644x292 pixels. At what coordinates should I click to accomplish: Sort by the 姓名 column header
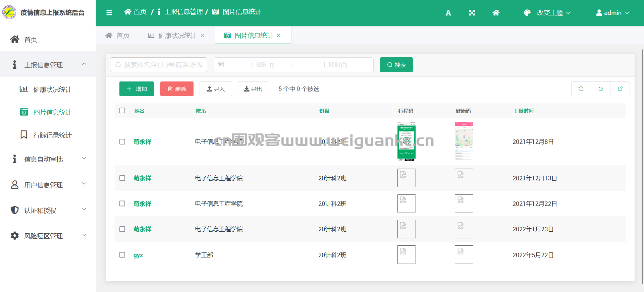tap(139, 111)
